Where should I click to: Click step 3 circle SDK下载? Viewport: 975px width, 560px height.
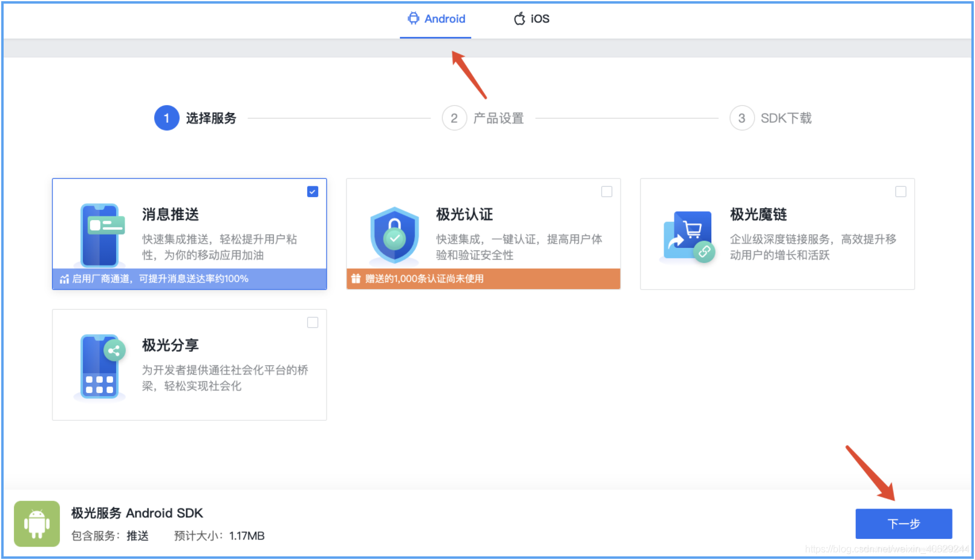point(742,118)
